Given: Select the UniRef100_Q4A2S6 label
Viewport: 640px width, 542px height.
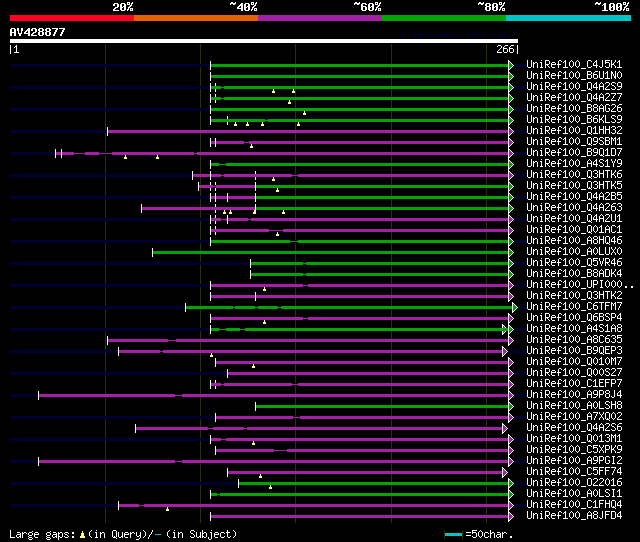Looking at the screenshot, I should click(574, 428).
